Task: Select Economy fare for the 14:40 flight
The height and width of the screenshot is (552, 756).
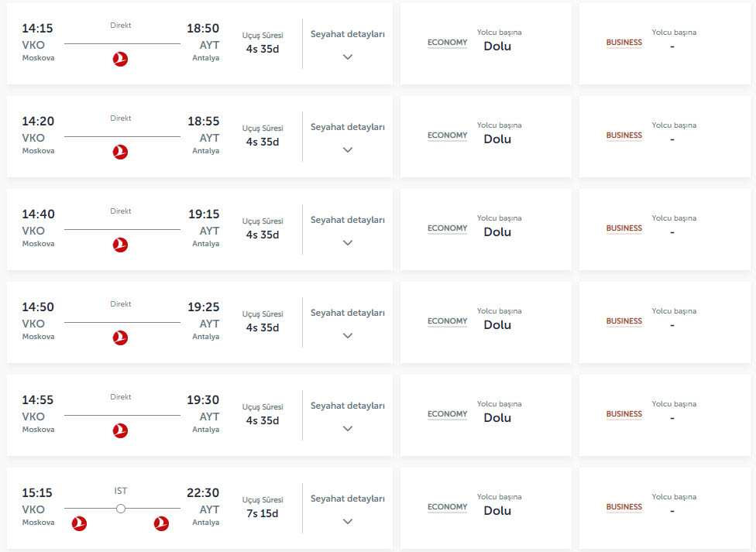Action: point(486,229)
